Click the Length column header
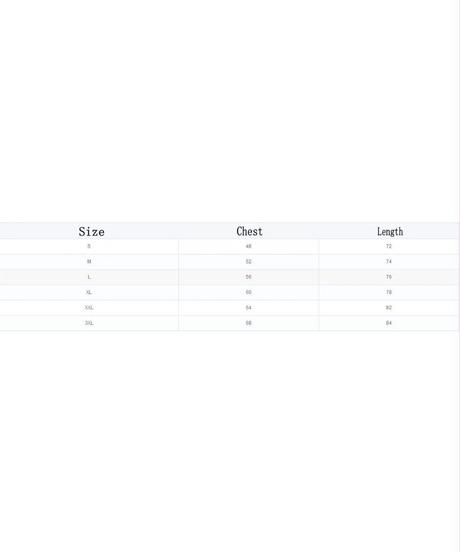Image resolution: width=460 pixels, height=552 pixels. (390, 232)
